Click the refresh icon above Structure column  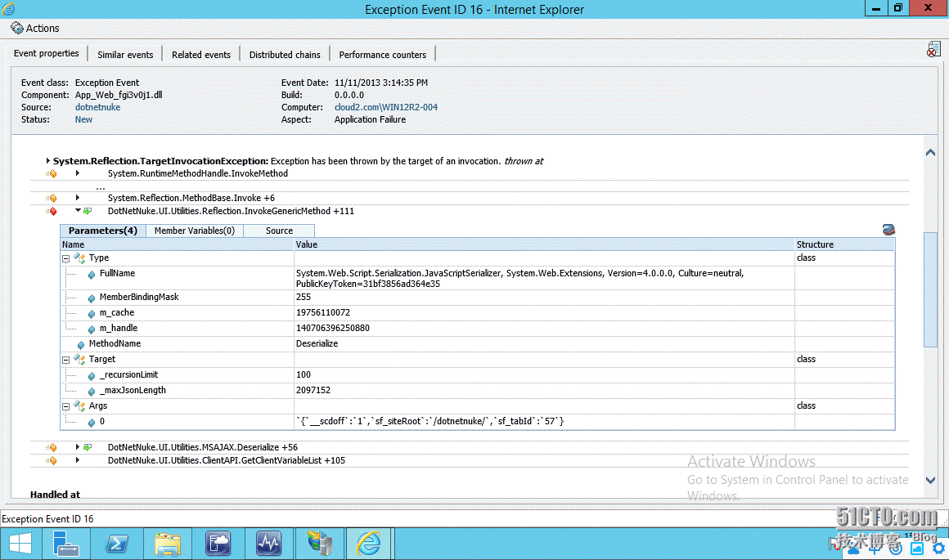click(888, 230)
